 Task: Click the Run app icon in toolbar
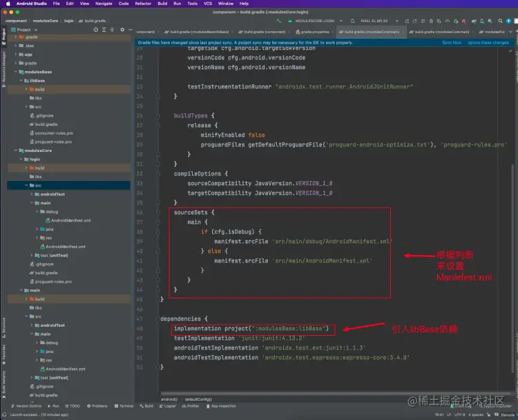point(407,21)
